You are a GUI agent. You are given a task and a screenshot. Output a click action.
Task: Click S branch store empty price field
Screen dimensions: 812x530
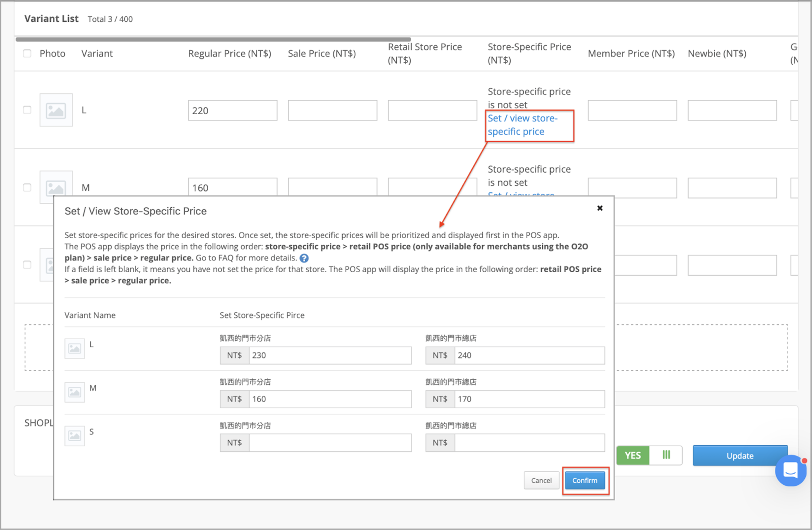pyautogui.click(x=330, y=443)
